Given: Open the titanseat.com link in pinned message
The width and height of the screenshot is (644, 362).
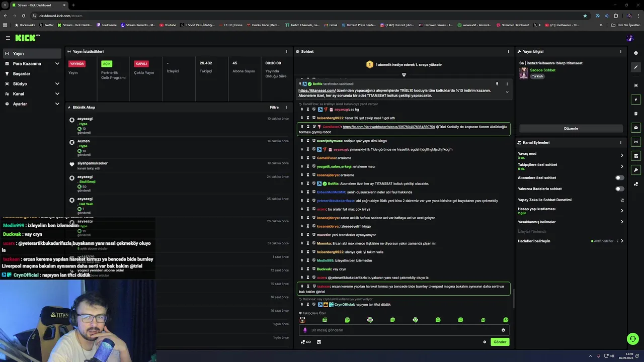Looking at the screenshot, I should click(317, 90).
